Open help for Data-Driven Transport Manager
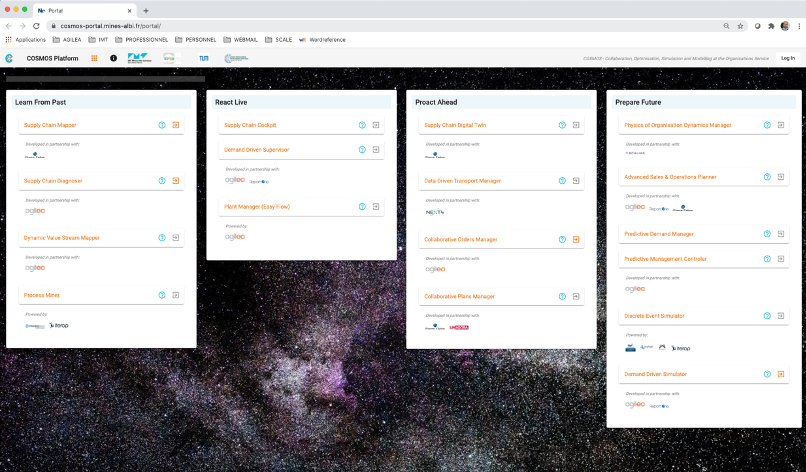Image resolution: width=806 pixels, height=472 pixels. [x=562, y=180]
